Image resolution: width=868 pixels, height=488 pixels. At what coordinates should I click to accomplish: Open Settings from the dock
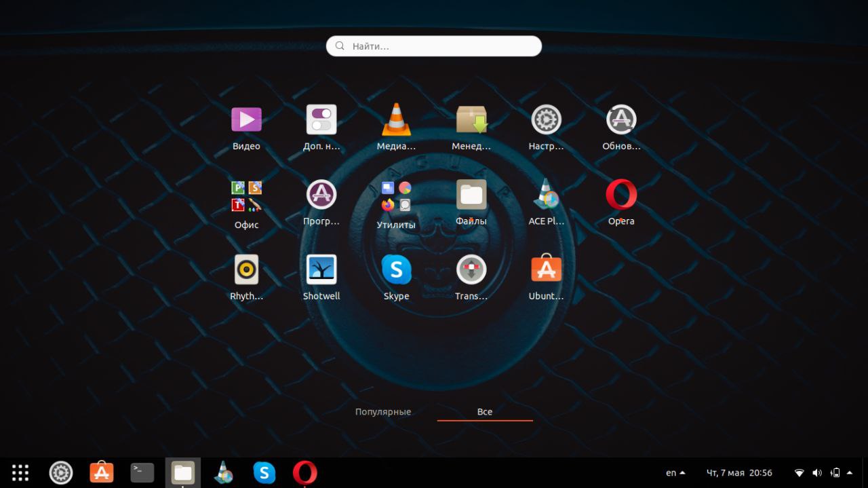[x=61, y=472]
